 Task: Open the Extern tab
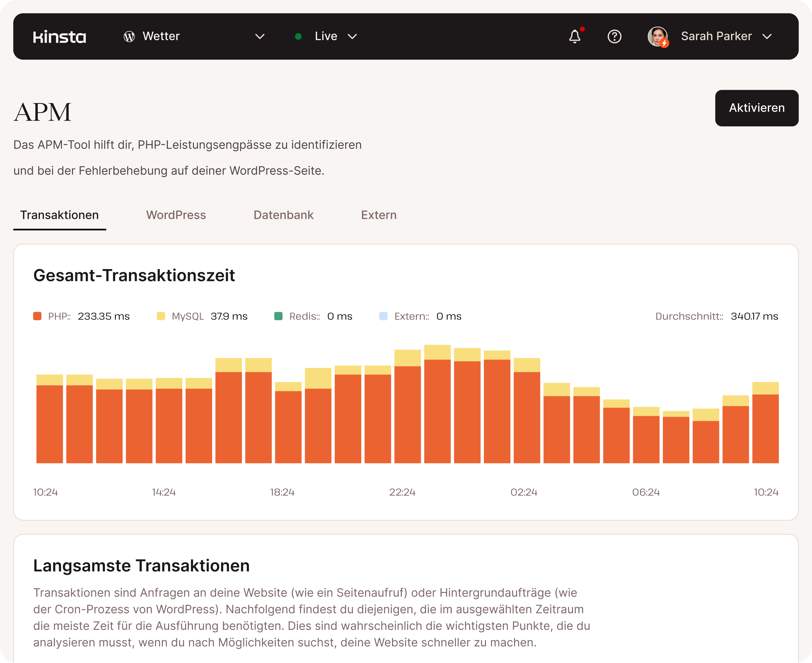click(379, 215)
